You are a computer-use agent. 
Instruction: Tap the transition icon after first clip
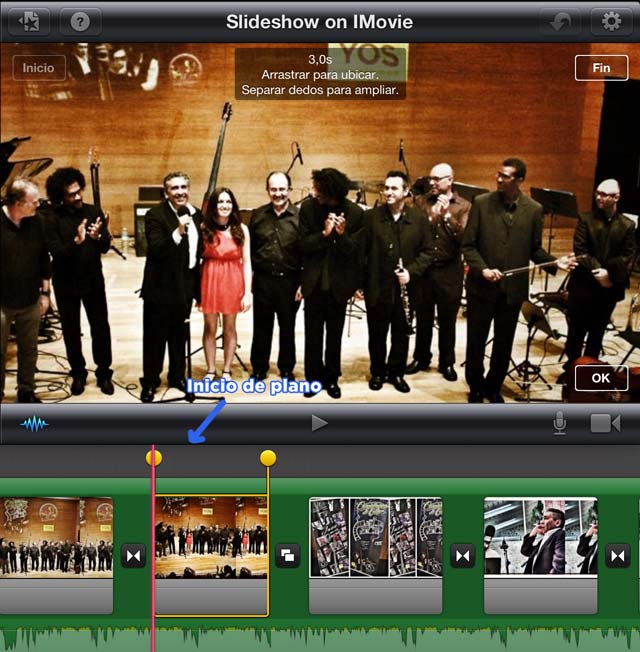(x=133, y=555)
